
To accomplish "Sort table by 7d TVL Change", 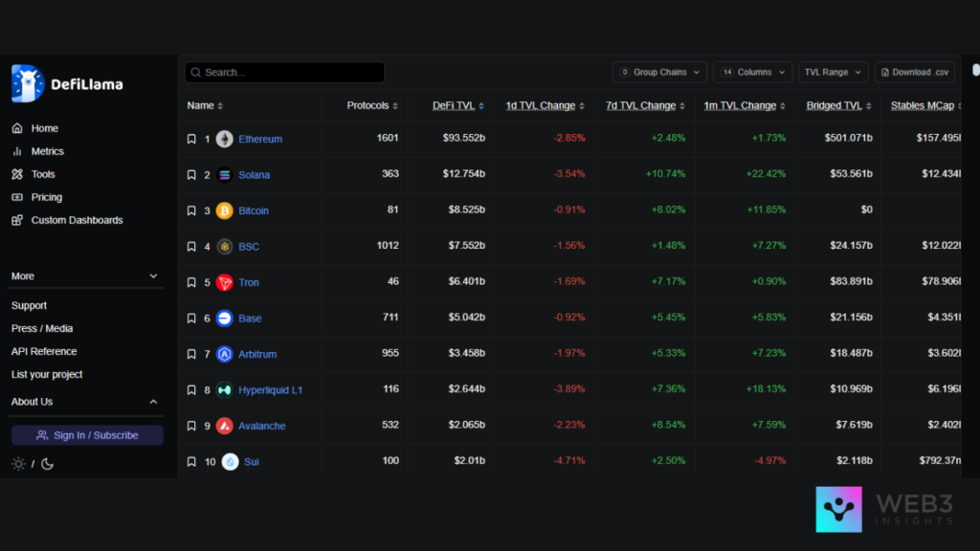I will 645,105.
